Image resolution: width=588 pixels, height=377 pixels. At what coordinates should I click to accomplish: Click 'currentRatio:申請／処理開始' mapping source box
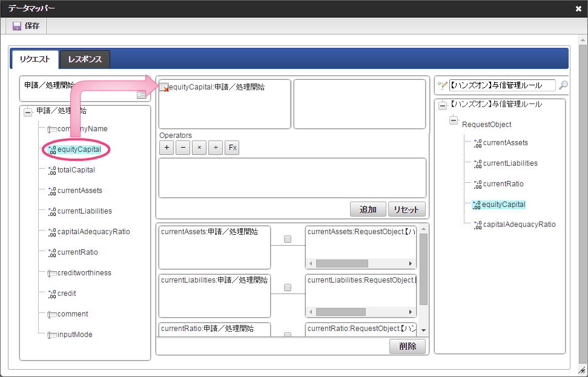pos(214,329)
